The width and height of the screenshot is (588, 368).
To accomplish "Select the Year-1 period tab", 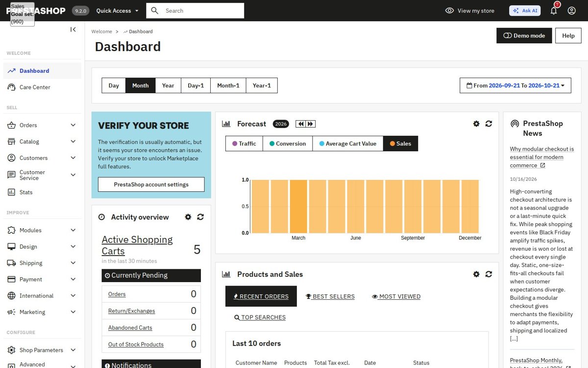I will (262, 85).
